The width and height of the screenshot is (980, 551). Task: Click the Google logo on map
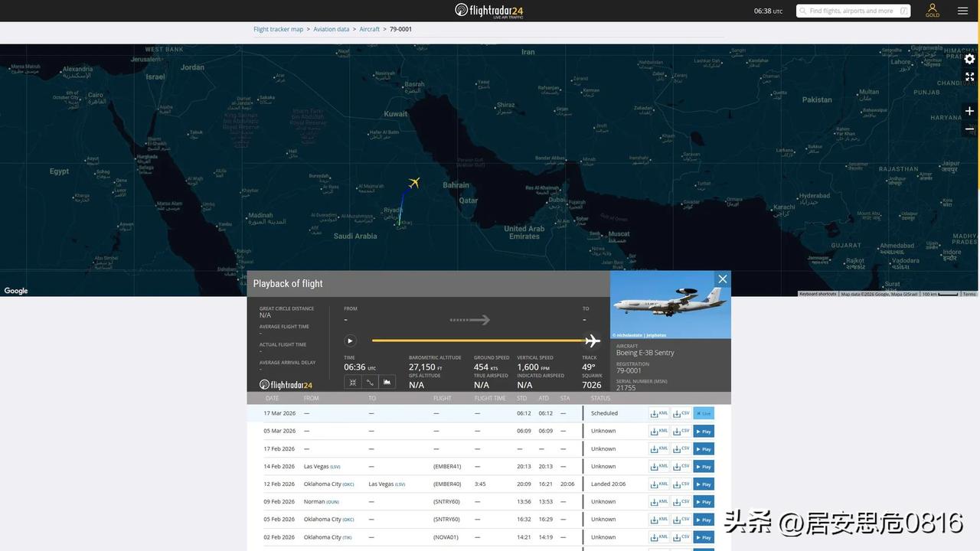(15, 291)
